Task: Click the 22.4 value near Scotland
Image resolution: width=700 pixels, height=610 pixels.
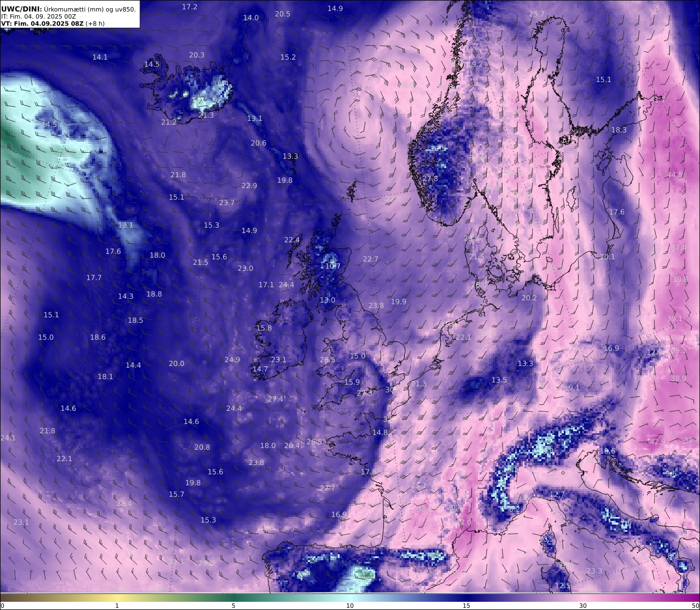Action: pyautogui.click(x=292, y=240)
